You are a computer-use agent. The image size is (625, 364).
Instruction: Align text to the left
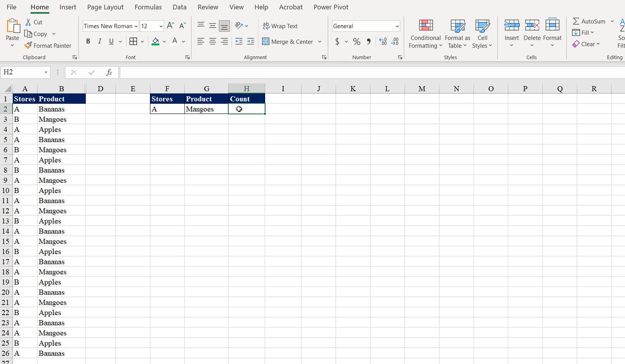pos(201,42)
